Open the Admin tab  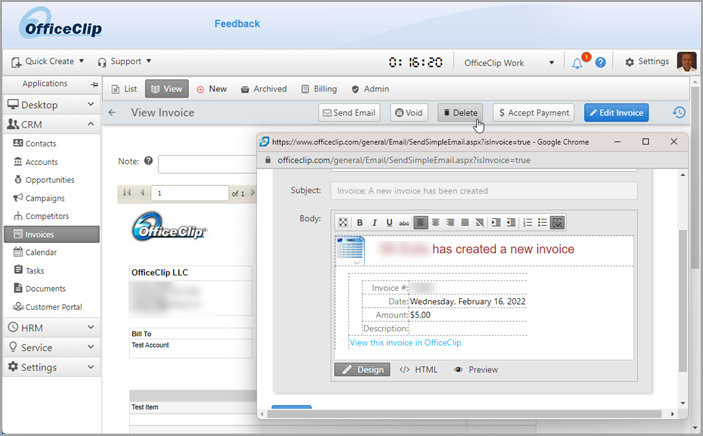[x=370, y=89]
